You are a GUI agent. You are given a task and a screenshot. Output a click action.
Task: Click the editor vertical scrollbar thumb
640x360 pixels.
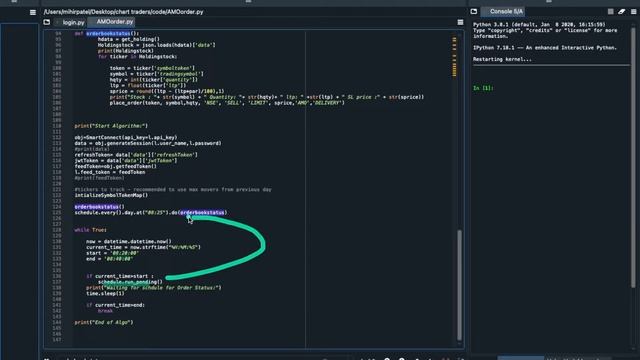tap(460, 284)
